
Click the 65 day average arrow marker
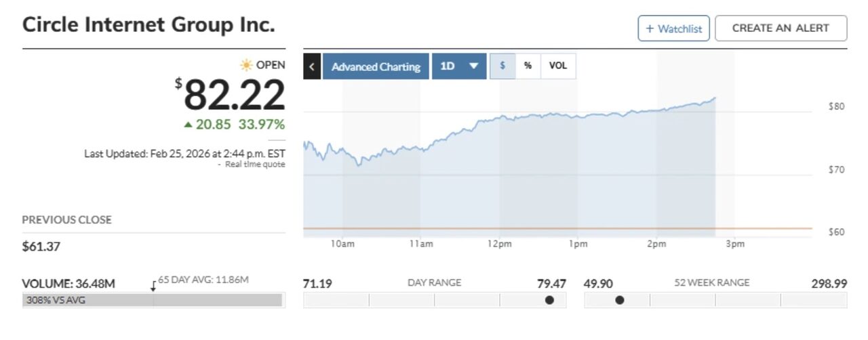(x=153, y=286)
